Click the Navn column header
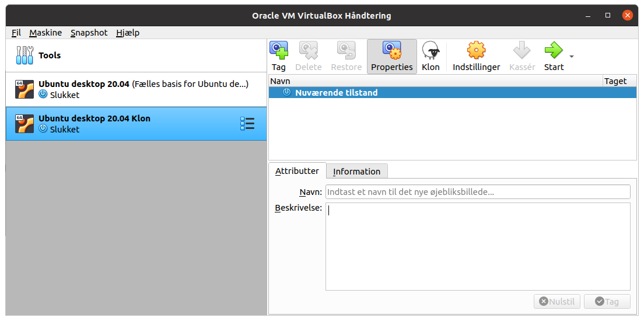 (436, 81)
